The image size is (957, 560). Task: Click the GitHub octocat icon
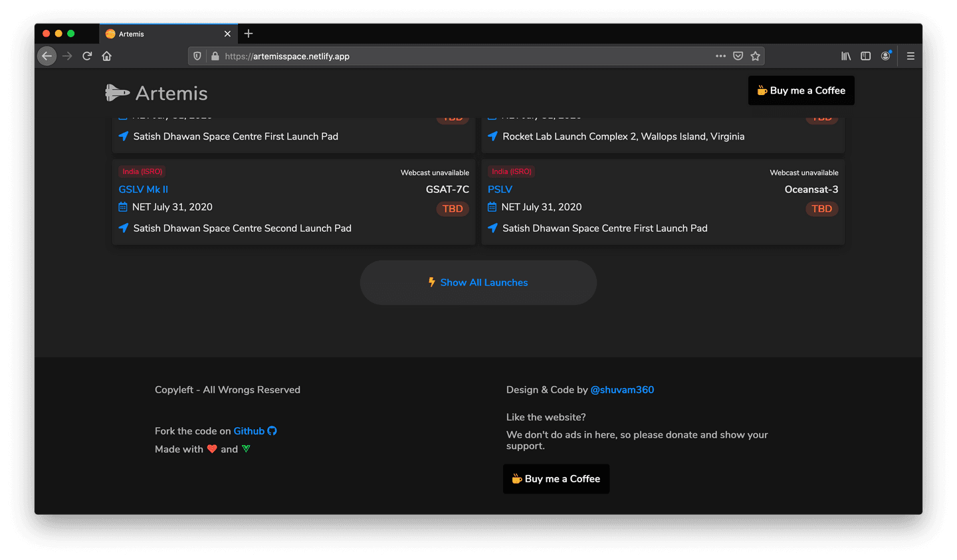272,431
